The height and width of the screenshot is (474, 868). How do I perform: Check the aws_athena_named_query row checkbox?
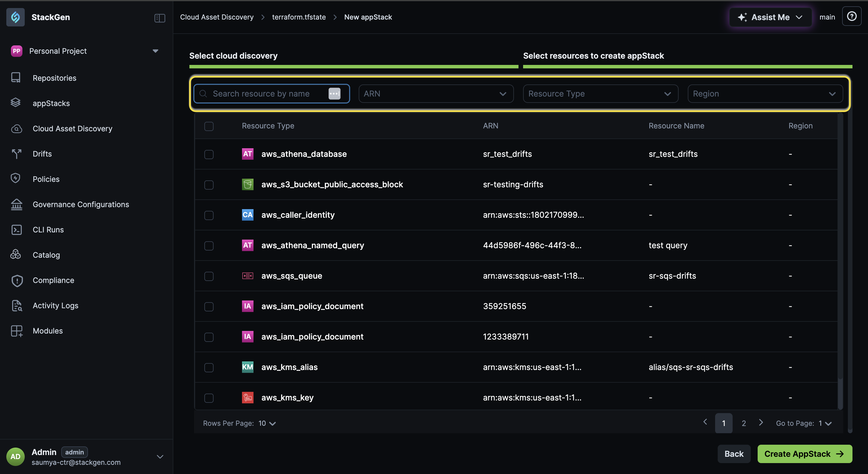coord(209,246)
